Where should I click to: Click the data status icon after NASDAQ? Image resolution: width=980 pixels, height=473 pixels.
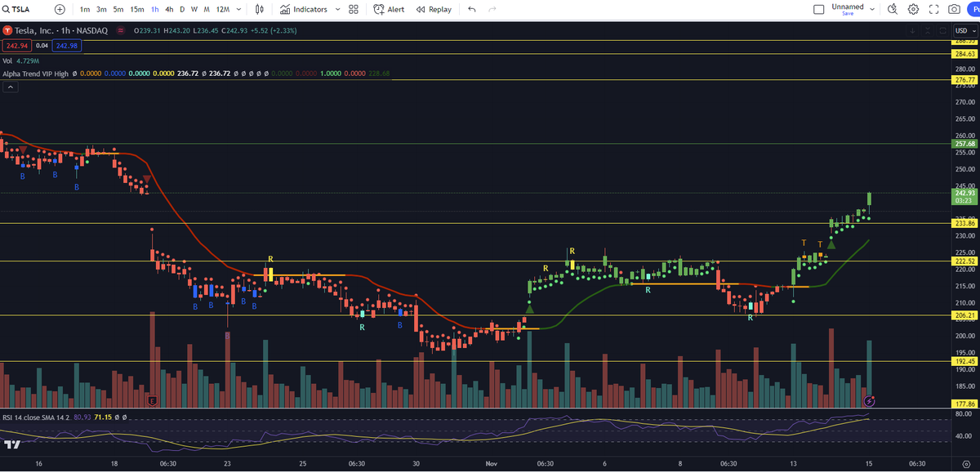point(122,31)
